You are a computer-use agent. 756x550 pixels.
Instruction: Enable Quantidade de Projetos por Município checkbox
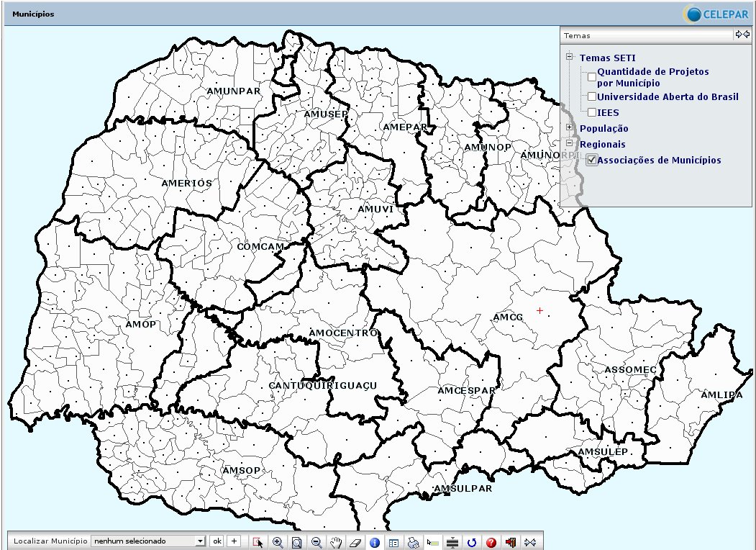(592, 77)
